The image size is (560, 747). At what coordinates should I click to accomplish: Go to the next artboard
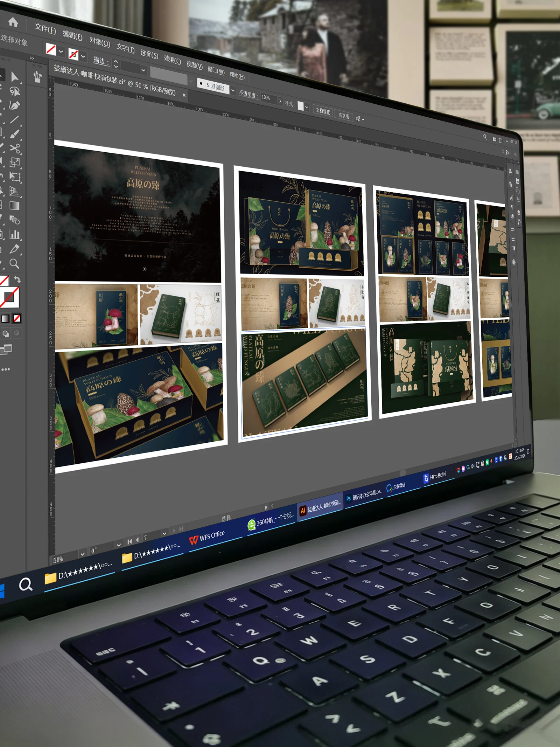[x=174, y=531]
